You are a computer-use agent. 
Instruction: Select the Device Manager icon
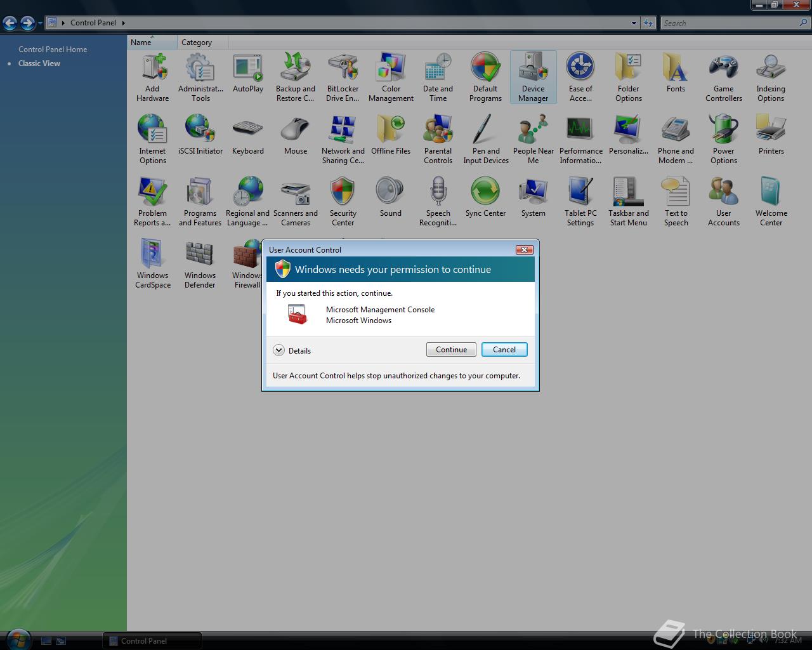[x=534, y=77]
